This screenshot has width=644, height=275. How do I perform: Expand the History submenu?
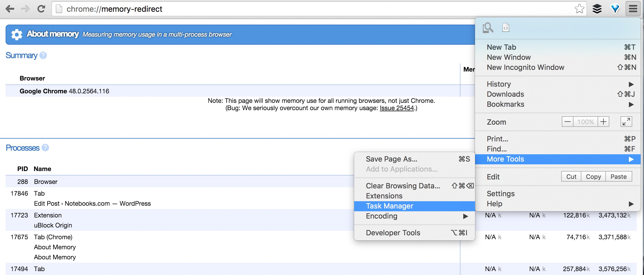(558, 84)
